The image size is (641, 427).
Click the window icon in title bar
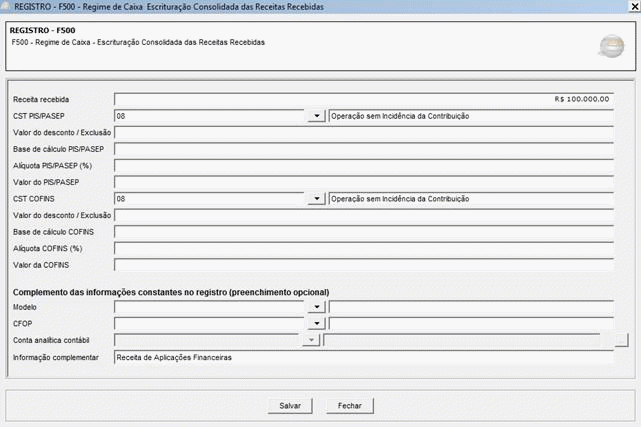[6, 7]
